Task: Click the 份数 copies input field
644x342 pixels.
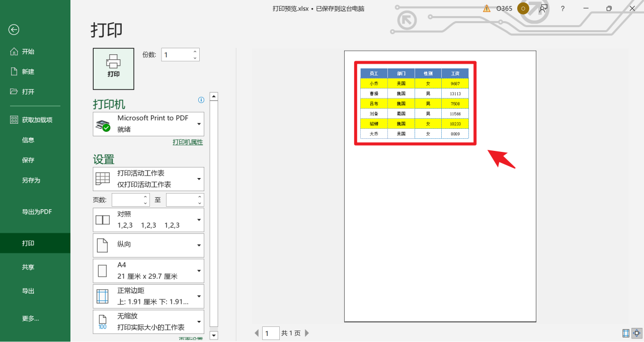Action: click(176, 55)
